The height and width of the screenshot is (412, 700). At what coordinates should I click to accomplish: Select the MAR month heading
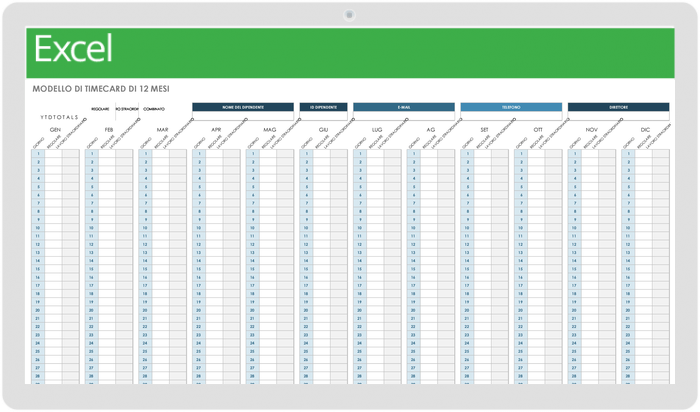tap(162, 129)
